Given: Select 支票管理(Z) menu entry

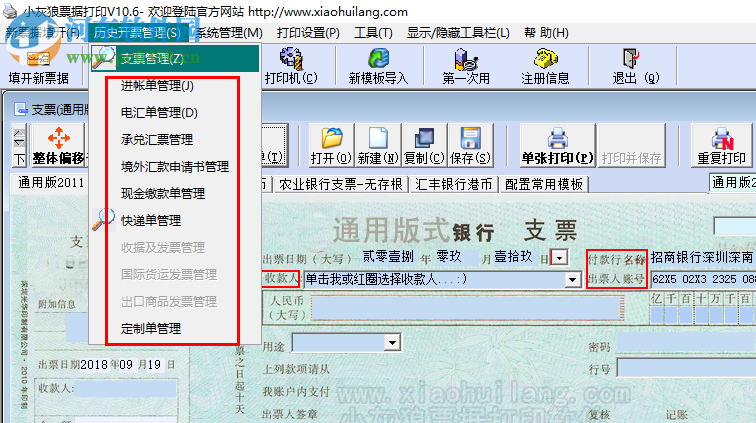Looking at the screenshot, I should pyautogui.click(x=175, y=58).
